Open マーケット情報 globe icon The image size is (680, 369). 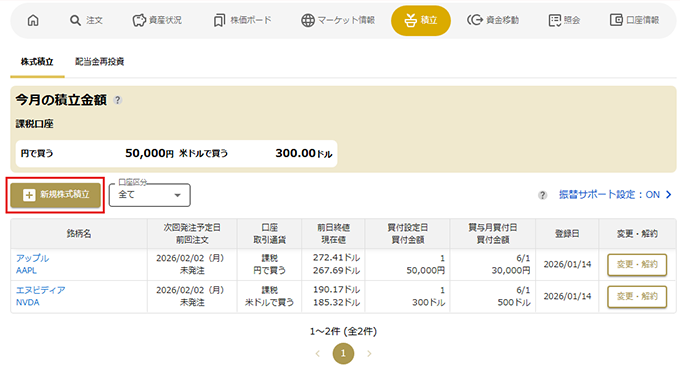(x=307, y=20)
